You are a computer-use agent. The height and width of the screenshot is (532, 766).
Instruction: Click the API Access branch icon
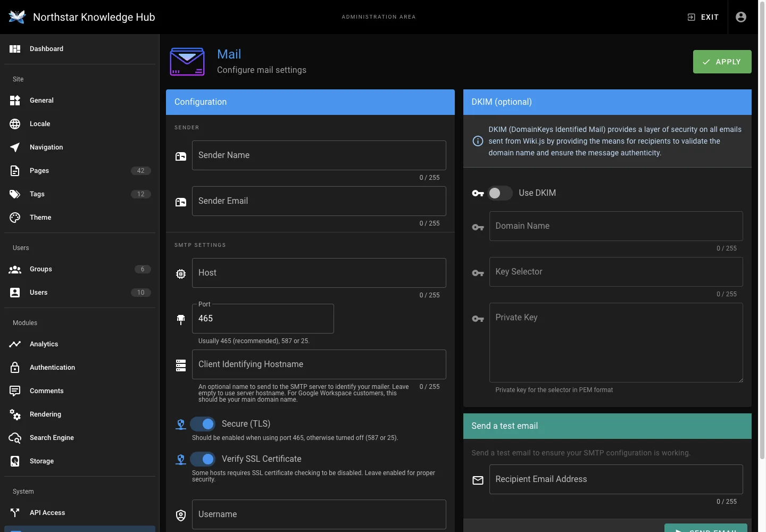tap(15, 513)
